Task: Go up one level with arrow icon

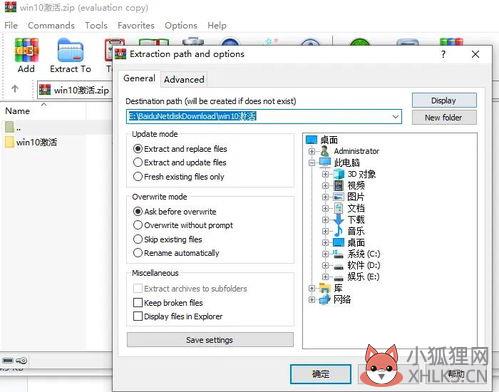Action: tap(15, 89)
